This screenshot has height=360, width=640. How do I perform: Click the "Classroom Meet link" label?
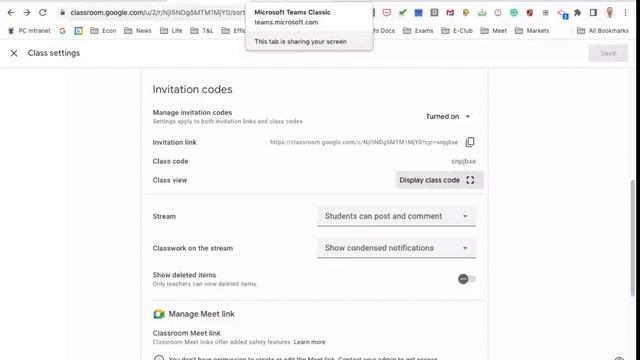click(x=187, y=333)
